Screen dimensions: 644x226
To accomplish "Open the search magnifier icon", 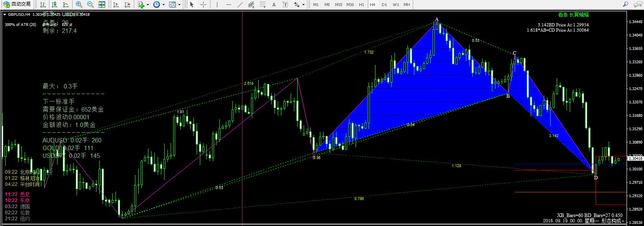I will [625, 4].
